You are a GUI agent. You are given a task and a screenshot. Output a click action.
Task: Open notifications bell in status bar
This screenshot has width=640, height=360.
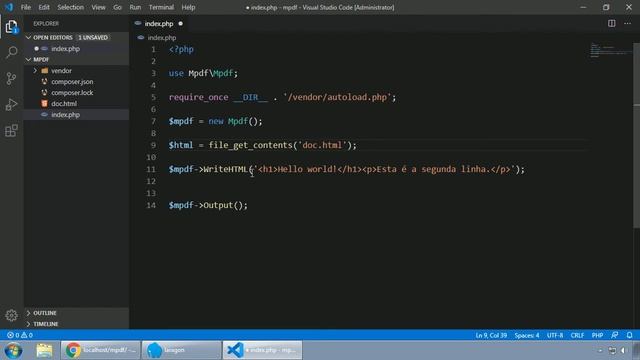click(x=629, y=335)
